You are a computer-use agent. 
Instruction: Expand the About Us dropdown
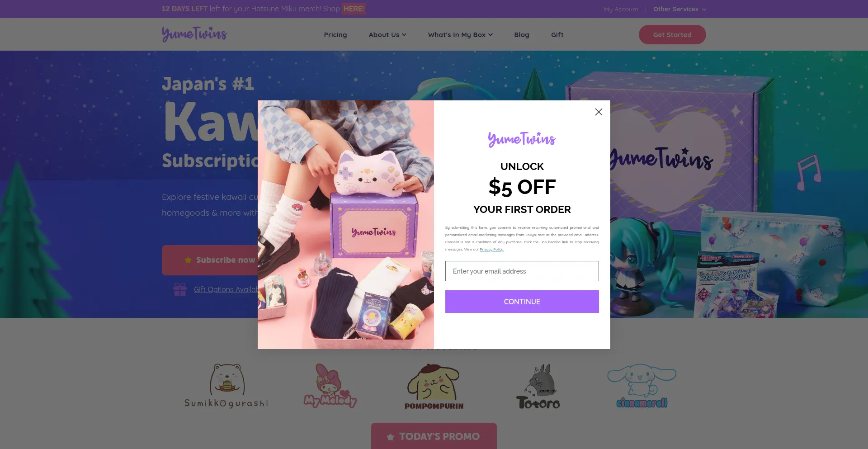pyautogui.click(x=387, y=35)
